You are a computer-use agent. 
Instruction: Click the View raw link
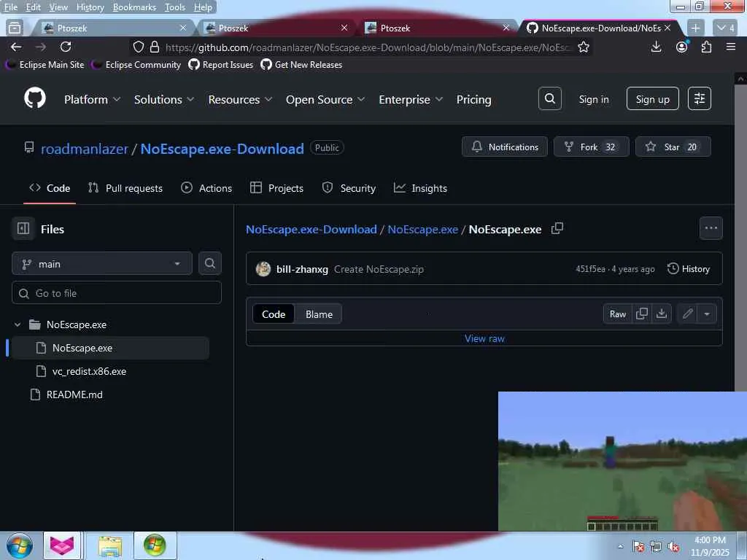pyautogui.click(x=484, y=338)
